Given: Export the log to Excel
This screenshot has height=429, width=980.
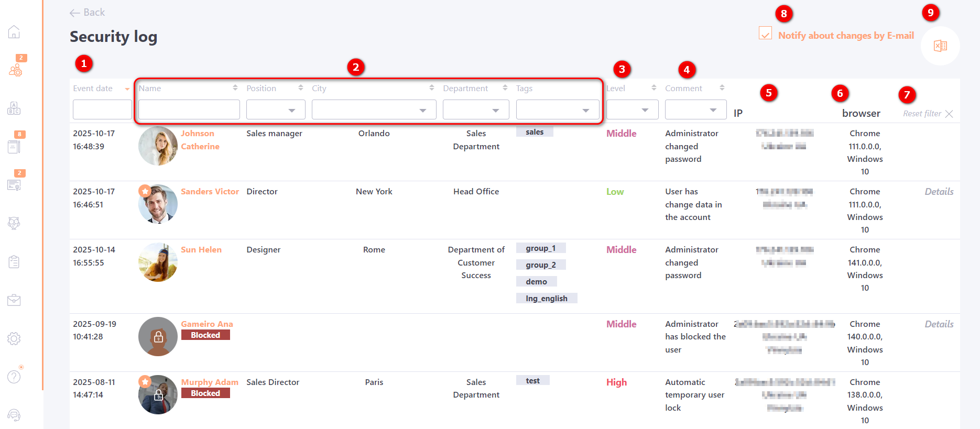Looking at the screenshot, I should (x=940, y=46).
